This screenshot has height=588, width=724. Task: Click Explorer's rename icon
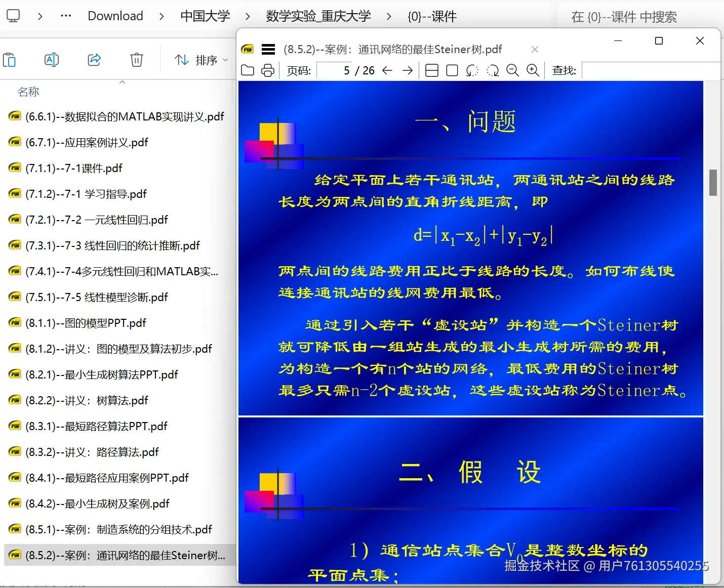(x=52, y=60)
